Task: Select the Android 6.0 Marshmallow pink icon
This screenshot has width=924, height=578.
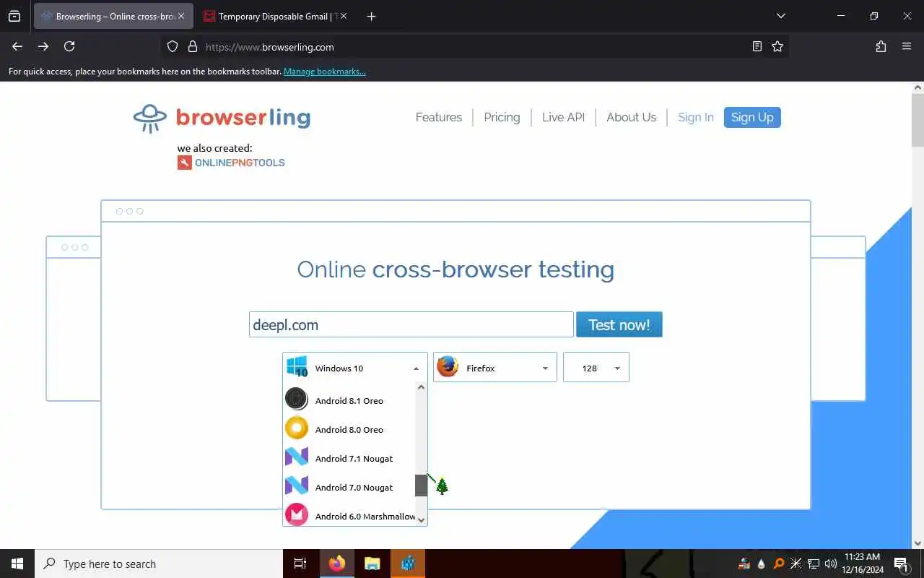Action: point(297,514)
